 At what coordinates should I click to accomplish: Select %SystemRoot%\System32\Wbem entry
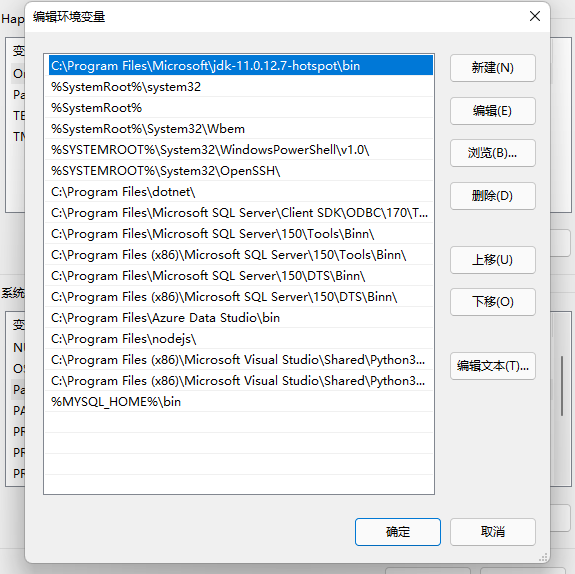point(239,129)
